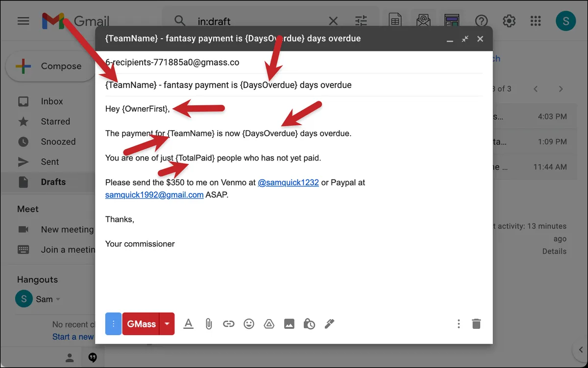This screenshot has height=368, width=588.
Task: Open the GMass dashboard icon in header
Action: [451, 21]
